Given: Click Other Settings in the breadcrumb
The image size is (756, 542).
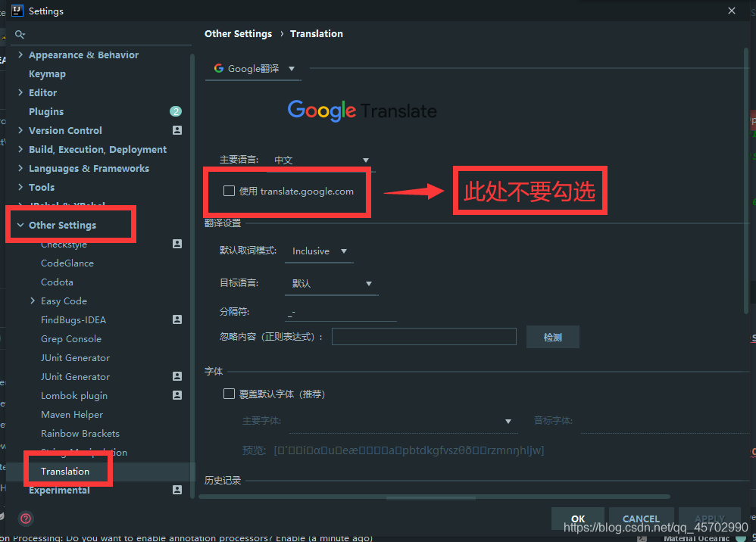Looking at the screenshot, I should pyautogui.click(x=238, y=34).
